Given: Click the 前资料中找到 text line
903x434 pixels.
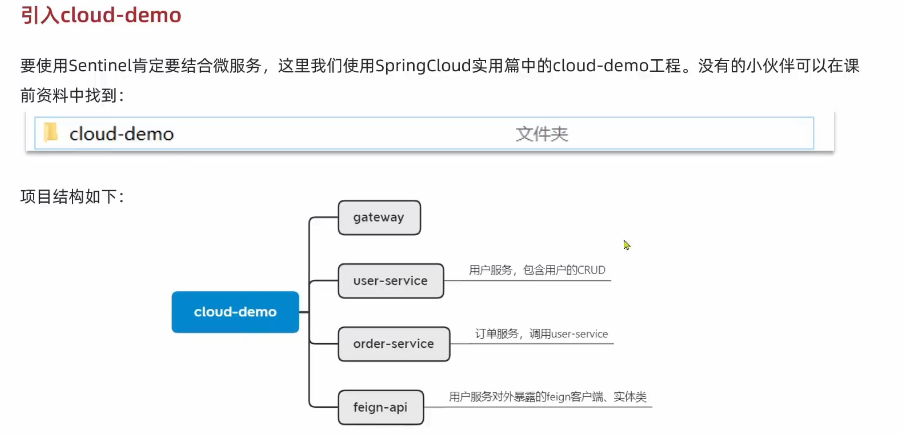Looking at the screenshot, I should click(x=72, y=96).
